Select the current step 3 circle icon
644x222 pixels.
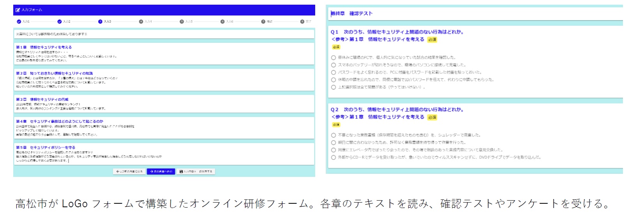click(100, 21)
